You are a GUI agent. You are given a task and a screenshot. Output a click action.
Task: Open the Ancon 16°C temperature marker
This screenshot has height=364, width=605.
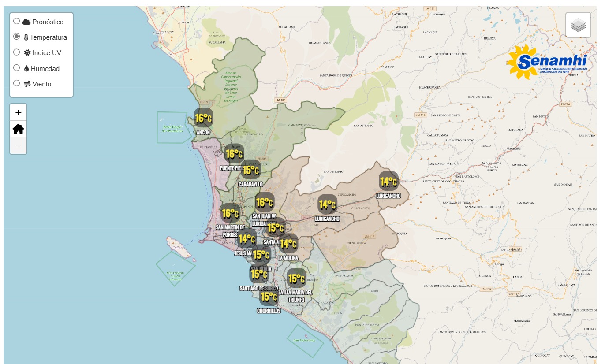(x=203, y=118)
